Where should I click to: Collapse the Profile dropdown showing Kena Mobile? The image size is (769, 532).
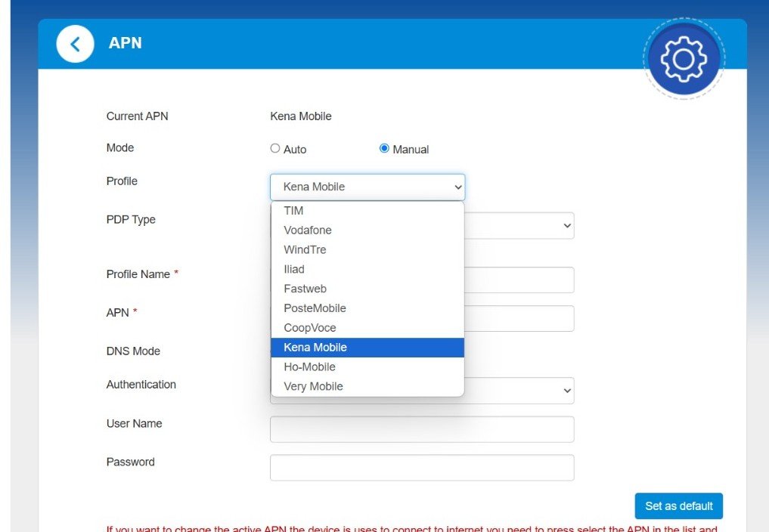click(367, 187)
